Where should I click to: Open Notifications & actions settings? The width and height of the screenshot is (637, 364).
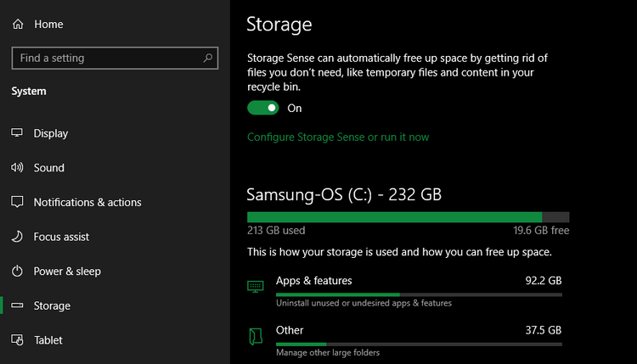pos(87,202)
